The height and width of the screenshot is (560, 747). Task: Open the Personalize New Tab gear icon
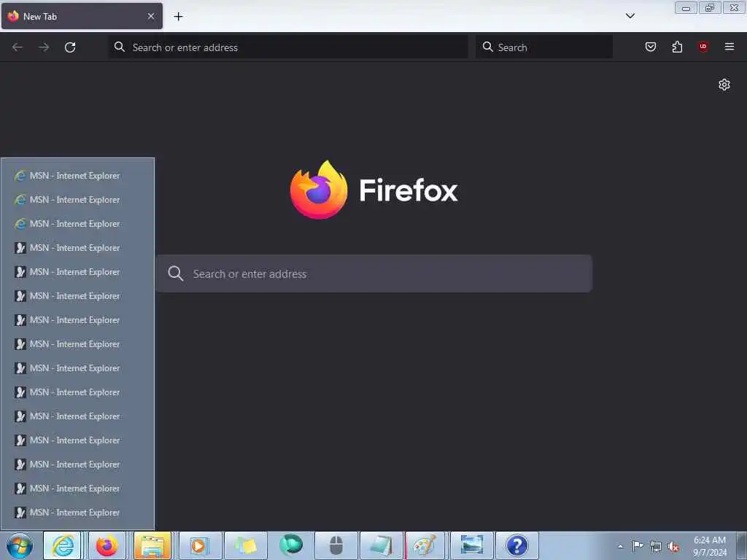click(x=724, y=85)
